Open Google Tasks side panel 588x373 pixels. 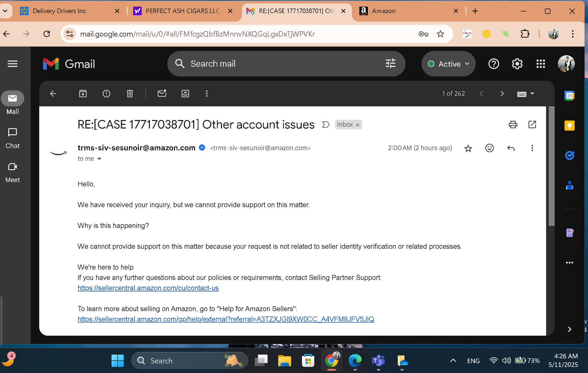pyautogui.click(x=570, y=155)
